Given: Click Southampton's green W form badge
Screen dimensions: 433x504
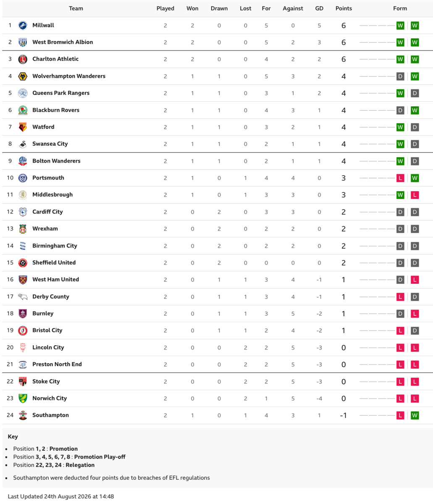Looking at the screenshot, I should point(415,415).
